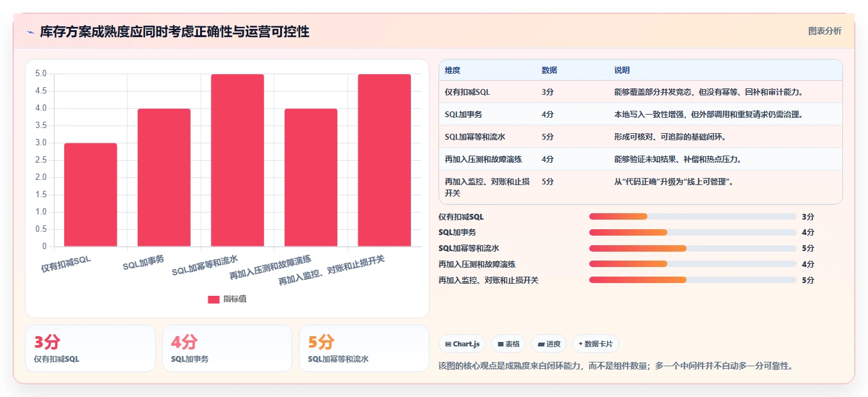Click description starting 本地写入一致性增强
The image size is (868, 397).
708,115
